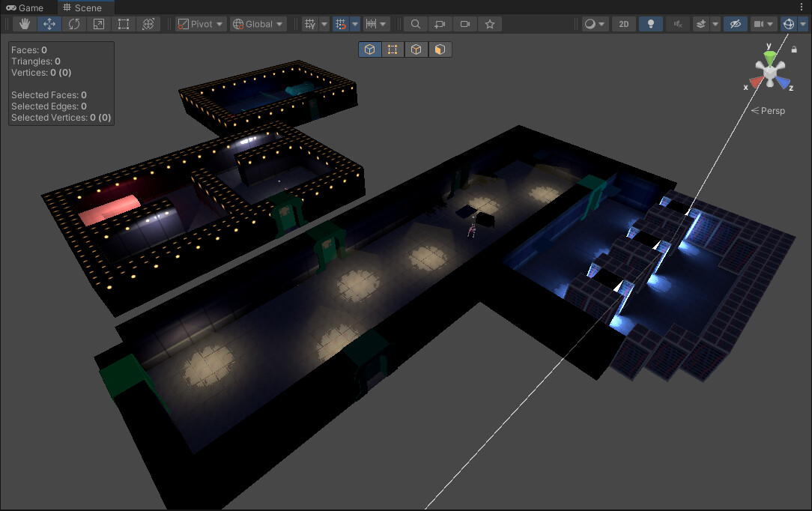
Task: Open the scene search magnifier
Action: 415,23
